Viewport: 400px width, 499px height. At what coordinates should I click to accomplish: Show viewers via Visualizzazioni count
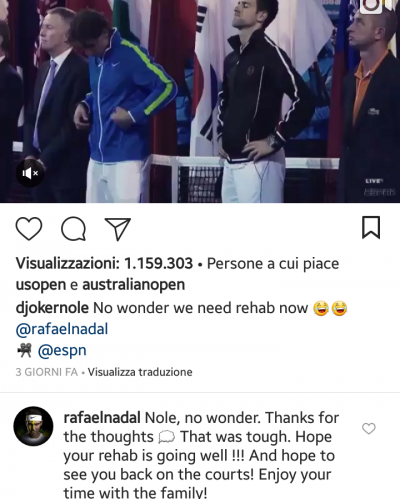104,263
